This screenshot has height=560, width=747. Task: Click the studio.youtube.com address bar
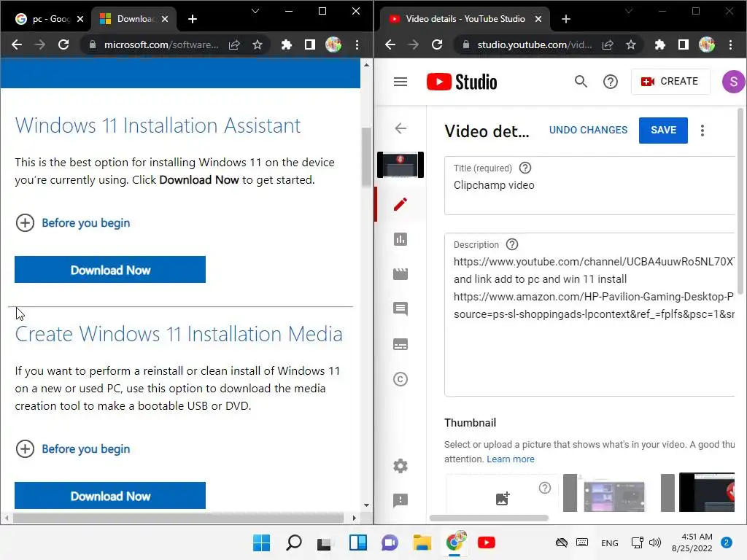535,44
